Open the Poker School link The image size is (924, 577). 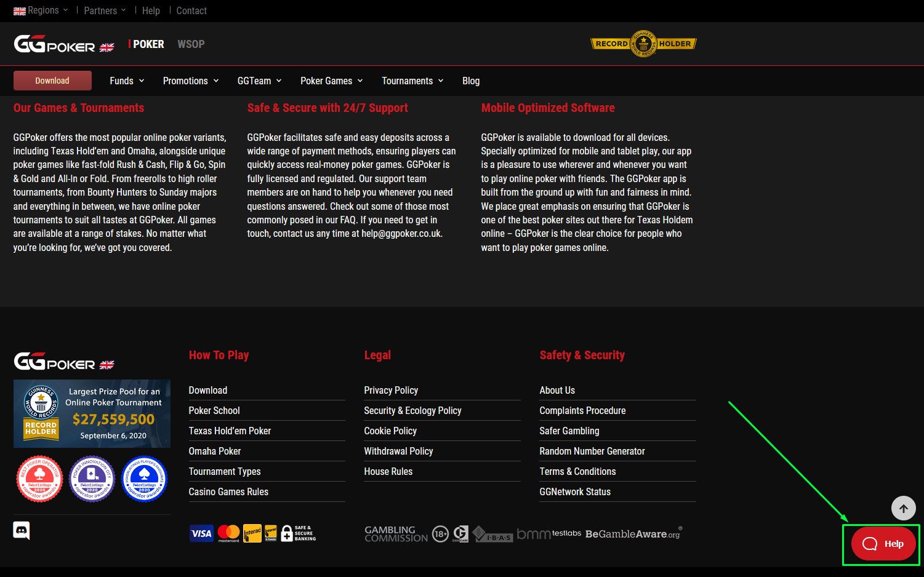coord(214,410)
